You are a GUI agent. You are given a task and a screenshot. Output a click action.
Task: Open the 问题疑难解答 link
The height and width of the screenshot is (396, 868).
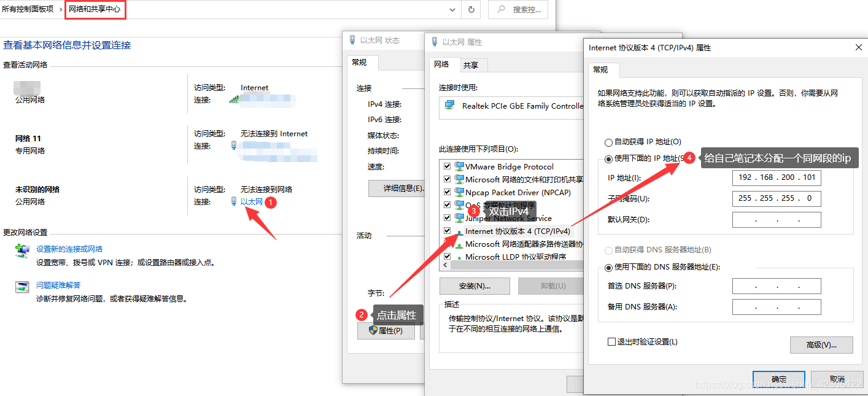click(58, 285)
